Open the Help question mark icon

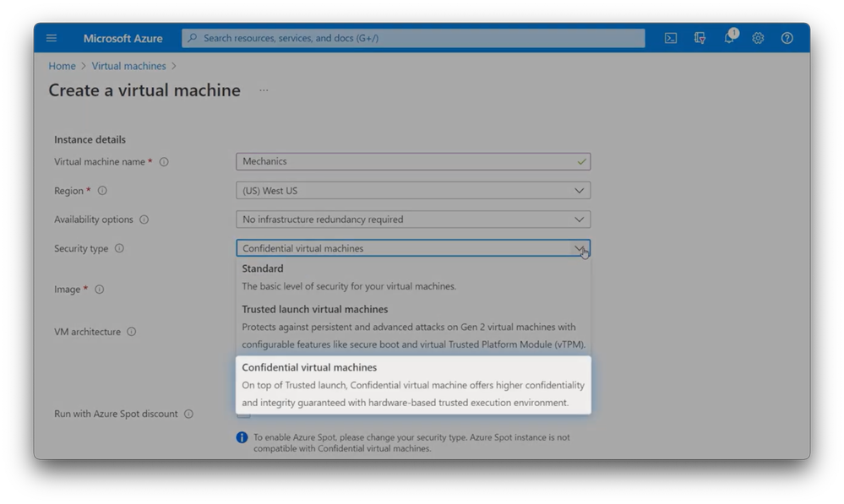pyautogui.click(x=787, y=38)
